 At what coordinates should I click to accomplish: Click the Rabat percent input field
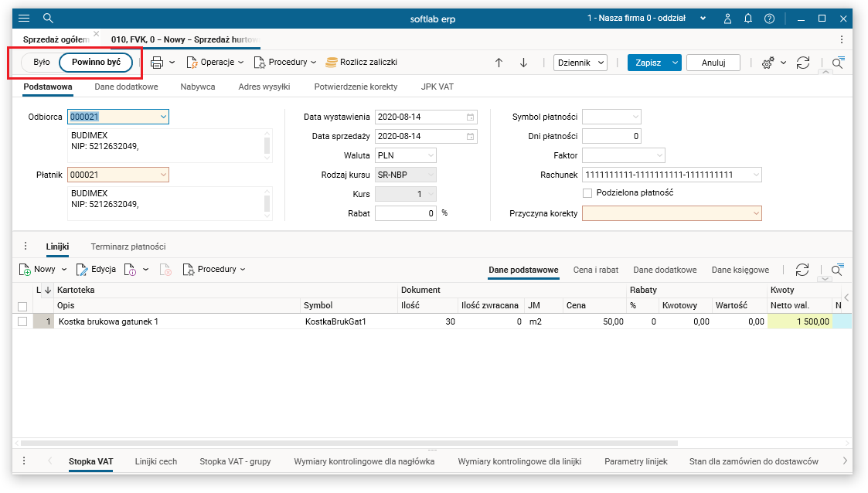pyautogui.click(x=406, y=213)
